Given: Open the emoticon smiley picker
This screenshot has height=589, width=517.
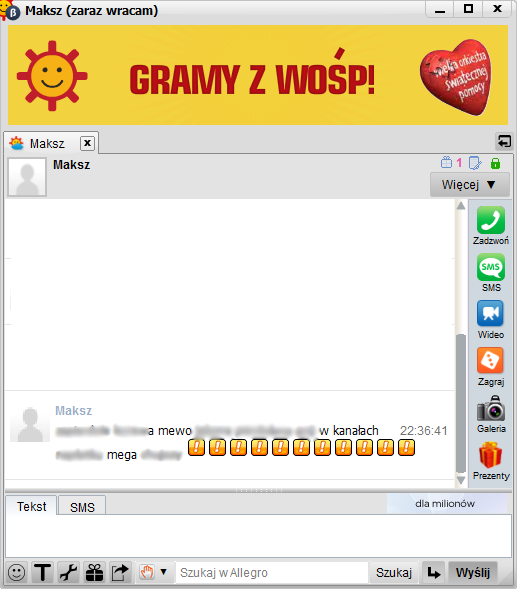Looking at the screenshot, I should tap(17, 572).
